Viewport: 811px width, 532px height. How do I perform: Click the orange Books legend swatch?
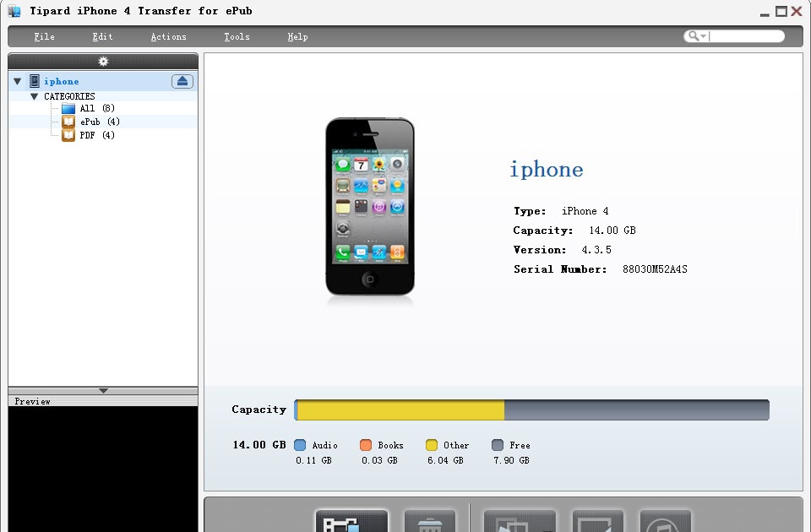[366, 445]
